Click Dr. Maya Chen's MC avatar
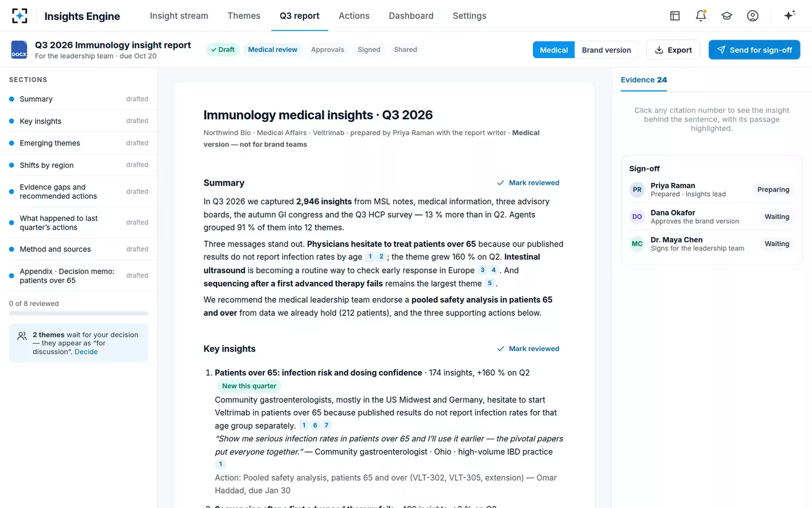The width and height of the screenshot is (812, 508). tap(637, 244)
